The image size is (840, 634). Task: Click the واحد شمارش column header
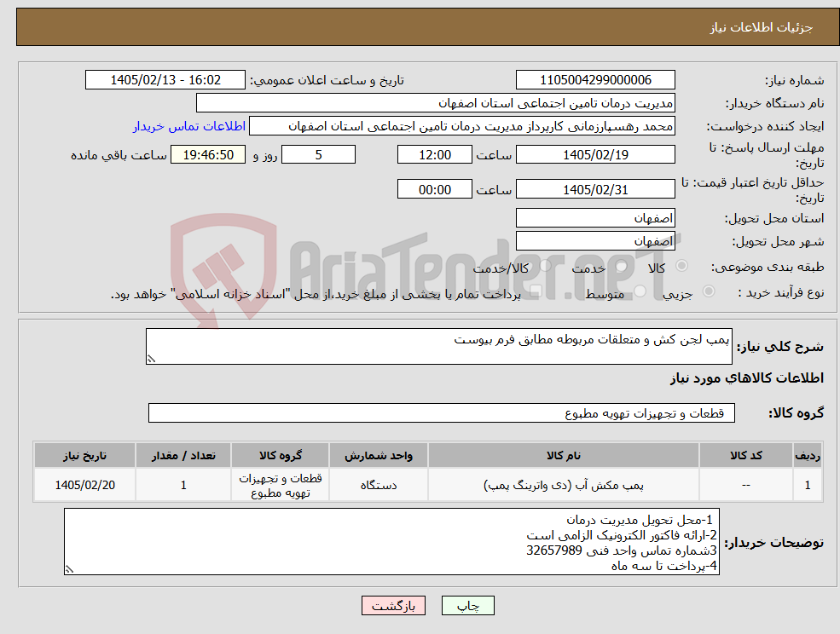(379, 455)
